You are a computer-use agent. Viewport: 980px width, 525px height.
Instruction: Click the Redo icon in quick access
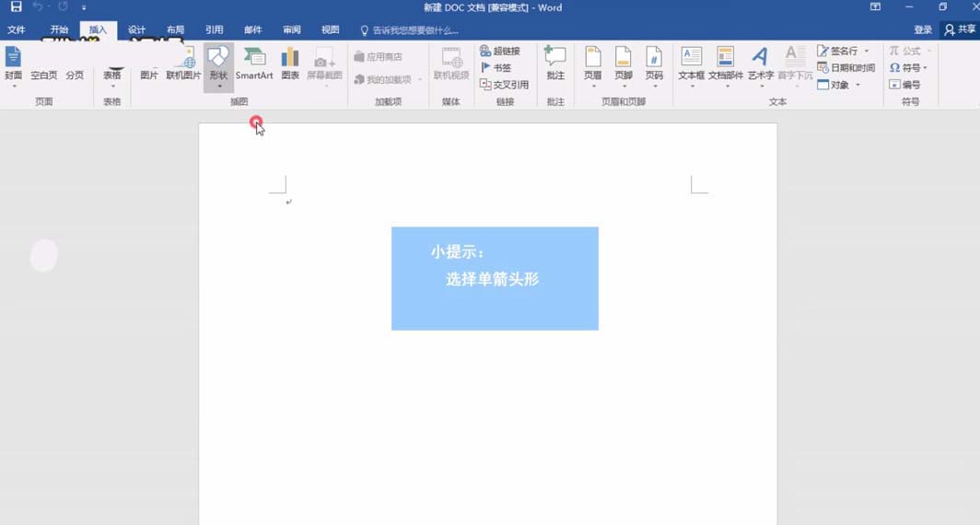[x=64, y=6]
